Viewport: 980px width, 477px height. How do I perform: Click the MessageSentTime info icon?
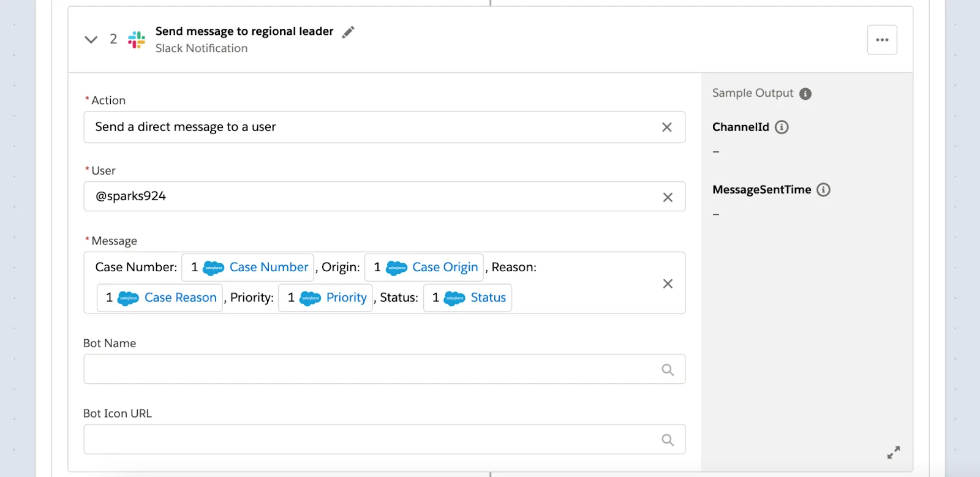click(x=824, y=190)
